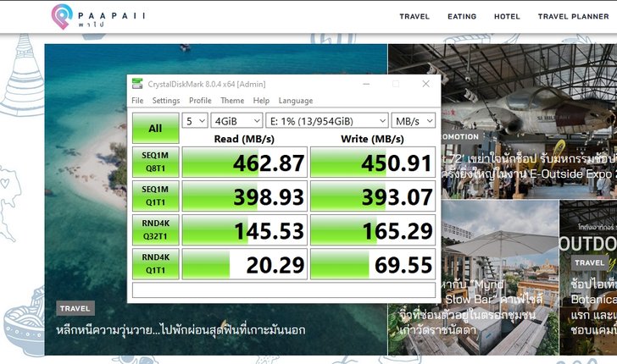617x364 pixels.
Task: Click the 393.07 write result
Action: click(373, 196)
